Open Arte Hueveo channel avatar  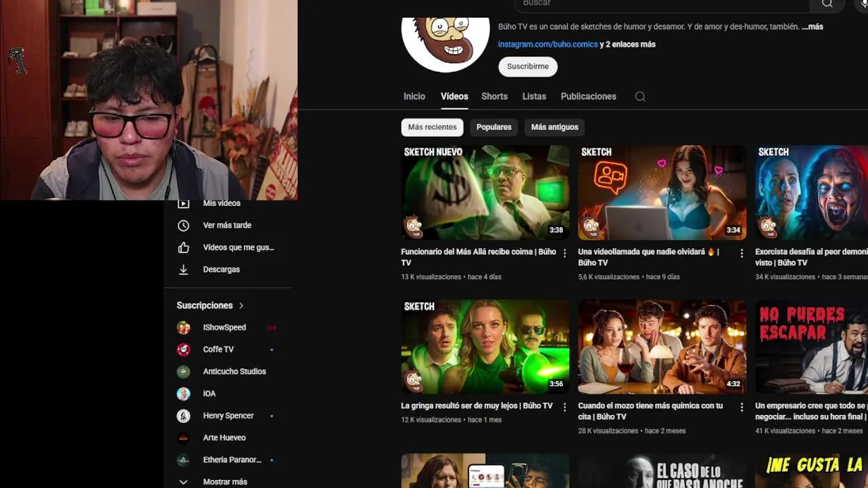(x=183, y=438)
